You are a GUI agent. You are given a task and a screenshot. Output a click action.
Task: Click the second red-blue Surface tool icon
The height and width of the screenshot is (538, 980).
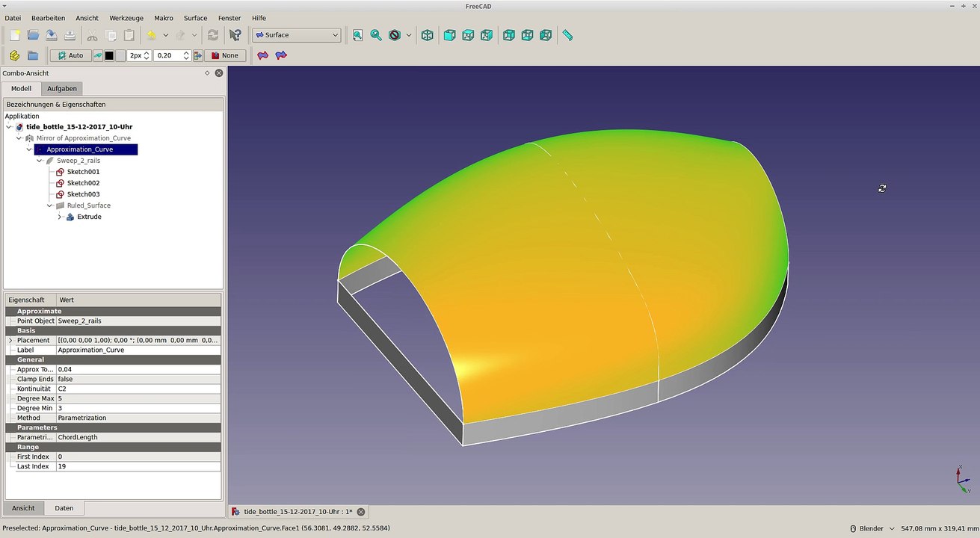pos(281,55)
